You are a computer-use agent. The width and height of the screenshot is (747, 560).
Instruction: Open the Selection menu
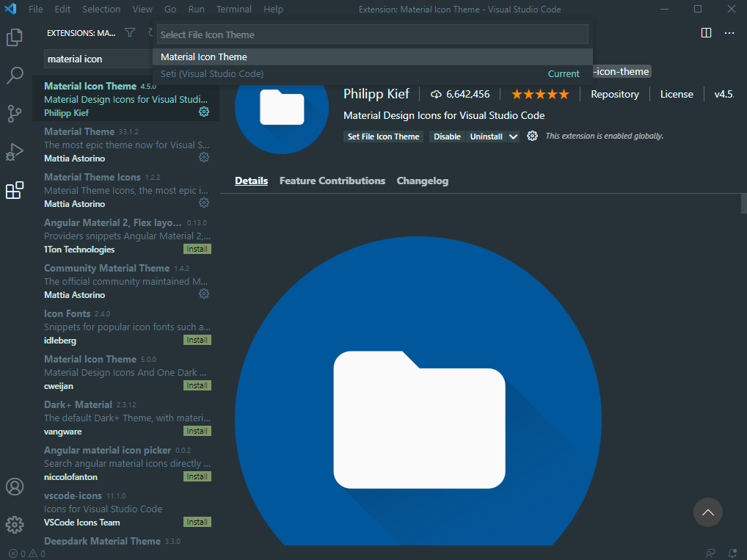[x=101, y=9]
